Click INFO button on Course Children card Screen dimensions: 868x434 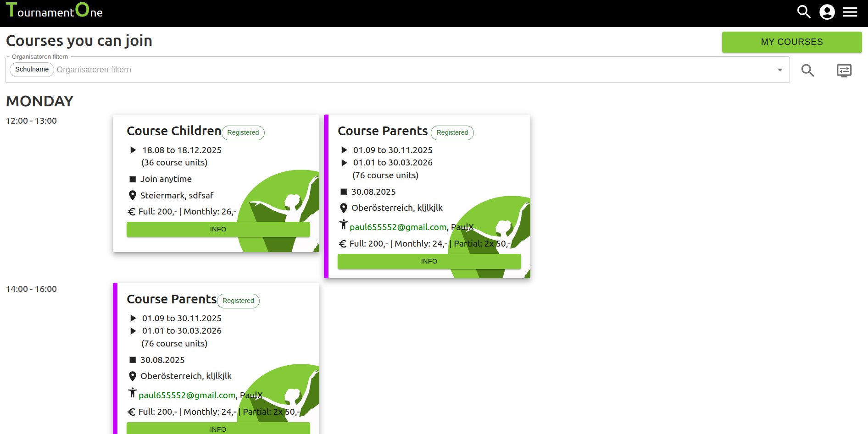pyautogui.click(x=218, y=229)
